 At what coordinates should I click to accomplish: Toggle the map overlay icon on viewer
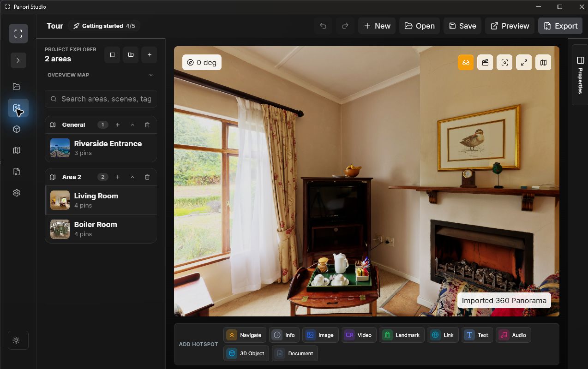543,62
